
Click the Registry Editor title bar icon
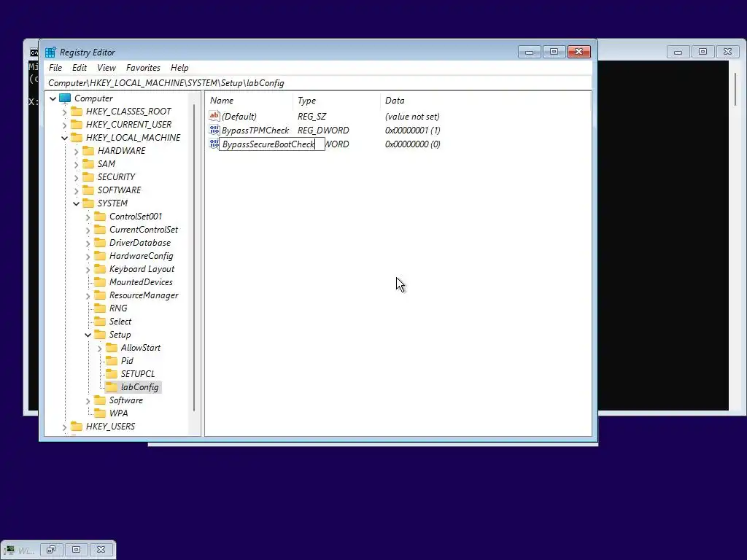click(50, 52)
